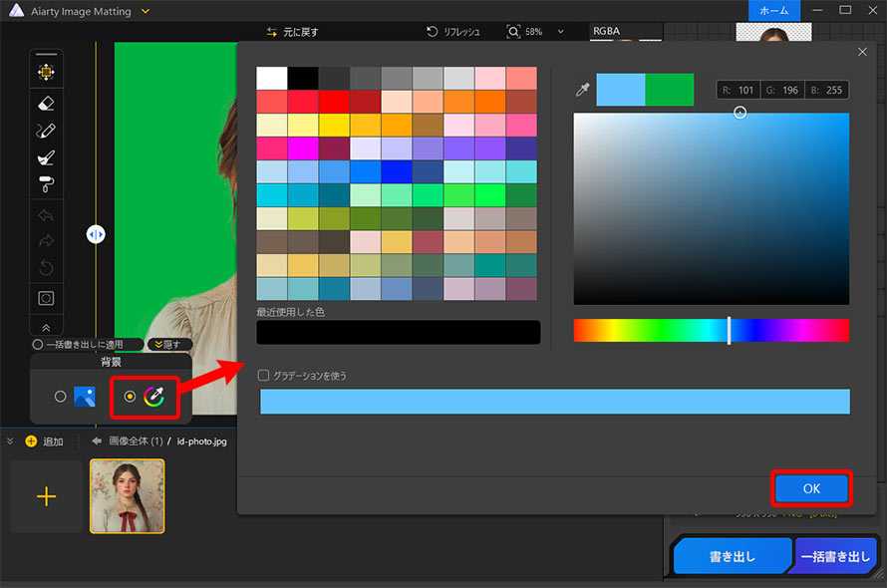Select the Paint Roller tool
The image size is (887, 588).
tap(46, 184)
